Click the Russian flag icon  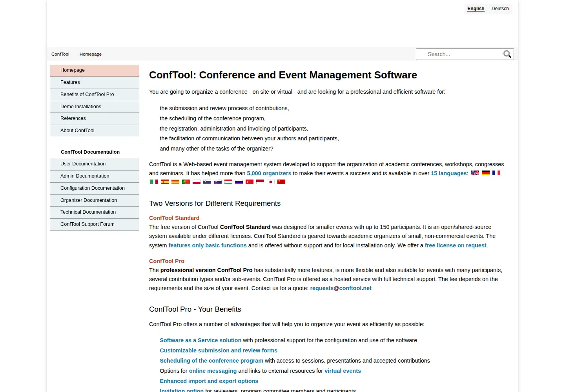click(x=239, y=182)
